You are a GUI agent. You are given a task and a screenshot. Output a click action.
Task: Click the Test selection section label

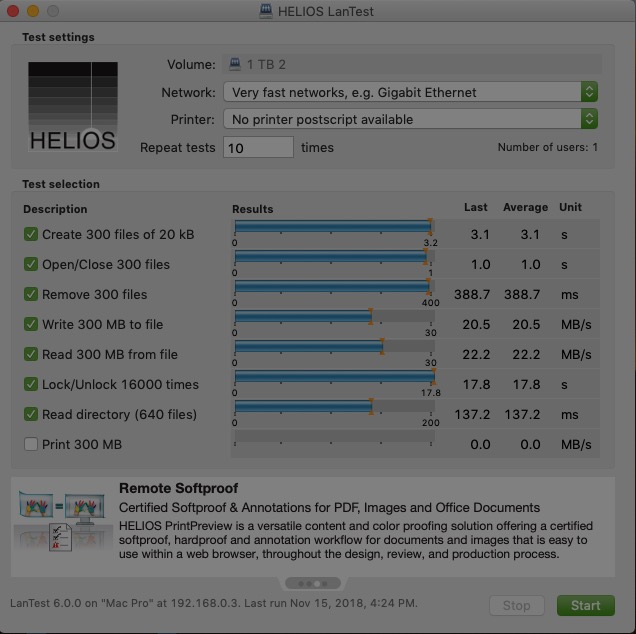(61, 184)
